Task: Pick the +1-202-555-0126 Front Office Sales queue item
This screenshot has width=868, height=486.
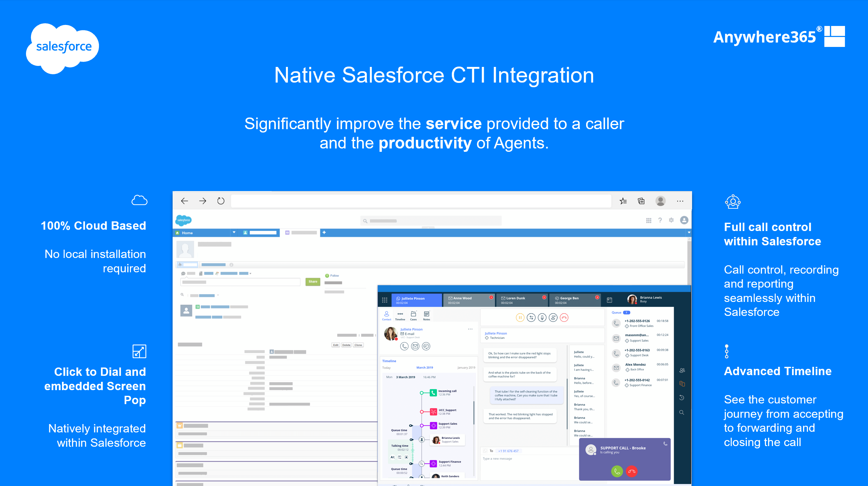Action: [640, 323]
